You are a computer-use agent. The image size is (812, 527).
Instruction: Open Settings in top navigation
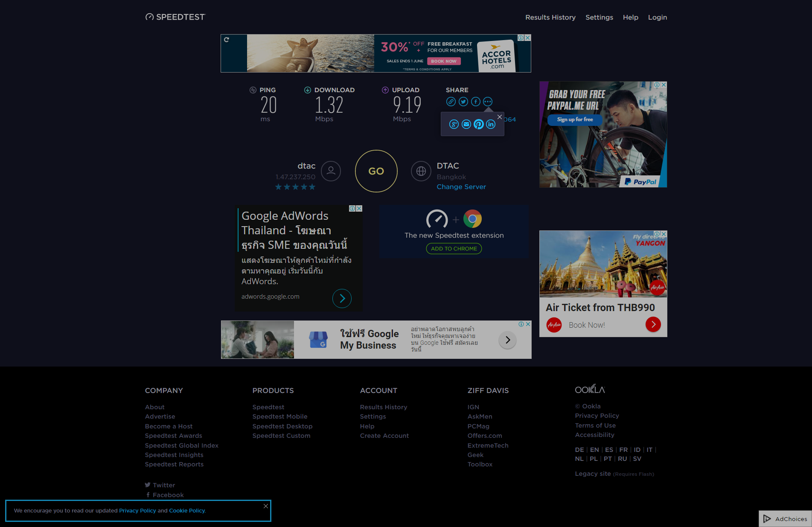599,17
